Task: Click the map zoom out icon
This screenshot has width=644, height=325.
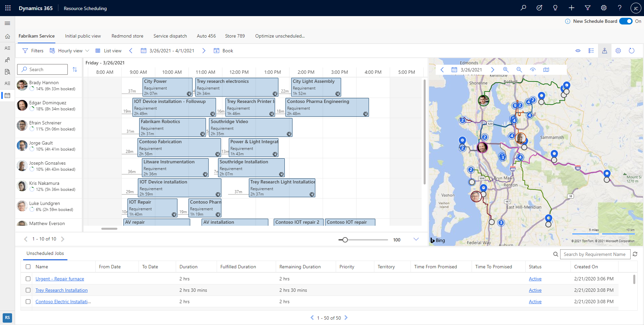Action: (x=519, y=70)
